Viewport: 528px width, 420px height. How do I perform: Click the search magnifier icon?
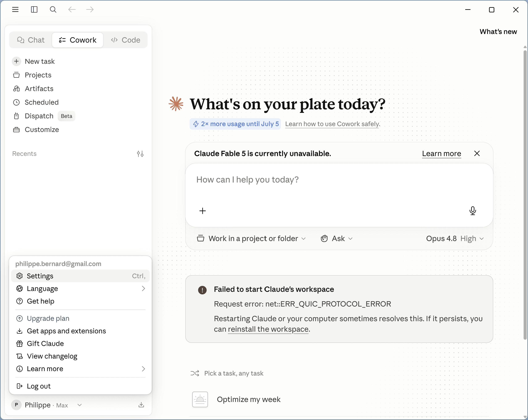[x=53, y=10]
